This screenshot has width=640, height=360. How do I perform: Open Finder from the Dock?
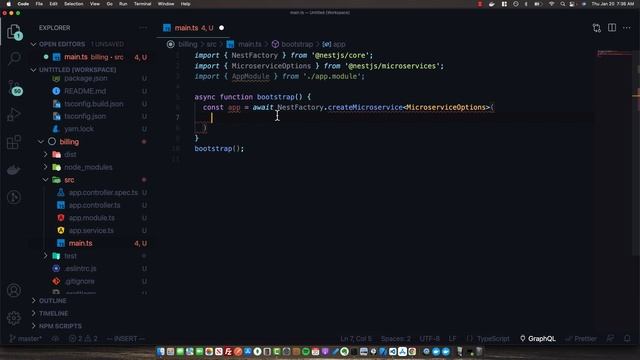pos(160,351)
